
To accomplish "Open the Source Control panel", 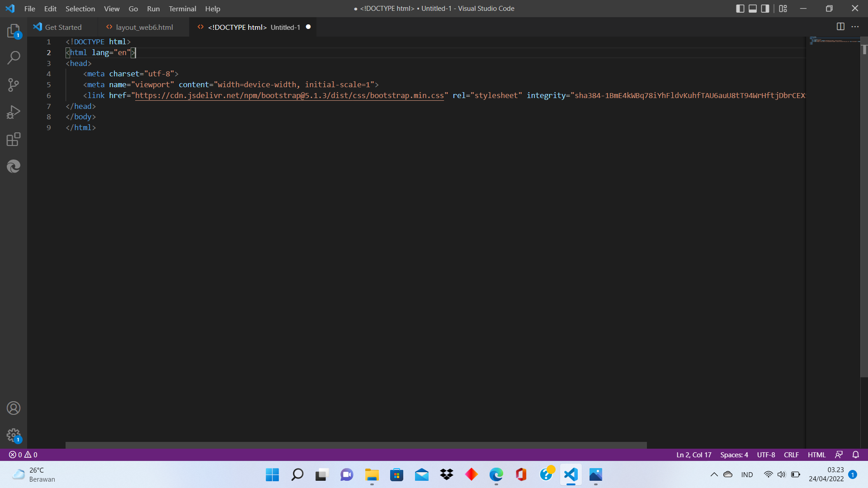I will [x=14, y=85].
